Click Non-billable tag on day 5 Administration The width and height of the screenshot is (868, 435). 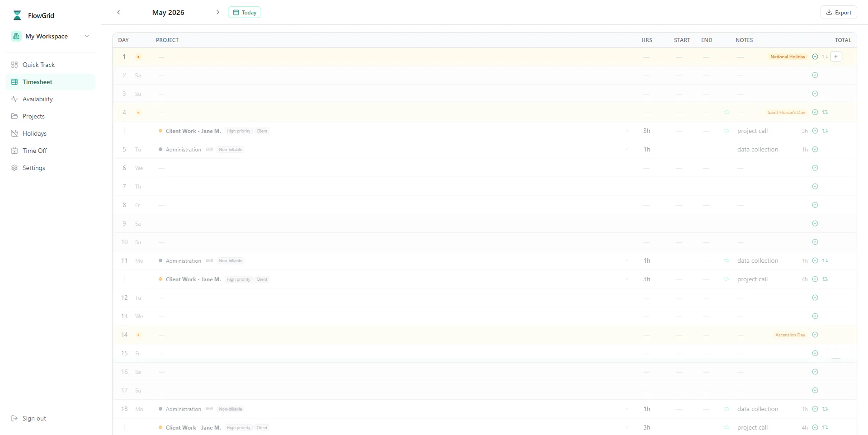[231, 150]
